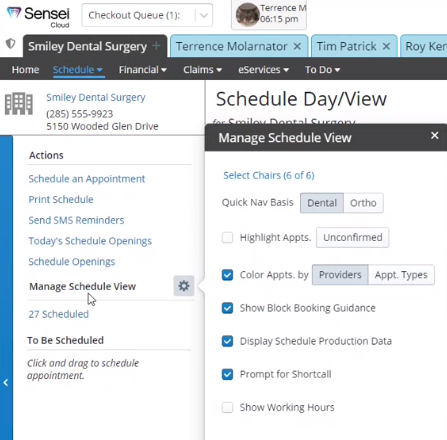Expand the Schedule menu
The height and width of the screenshot is (440, 447).
coord(78,70)
